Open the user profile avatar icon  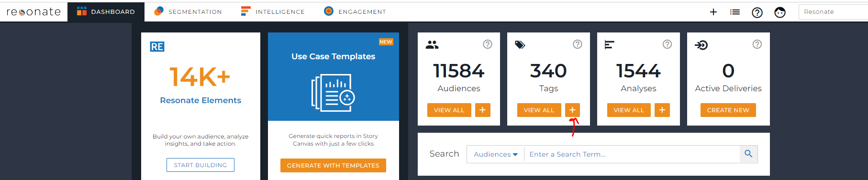[x=780, y=12]
